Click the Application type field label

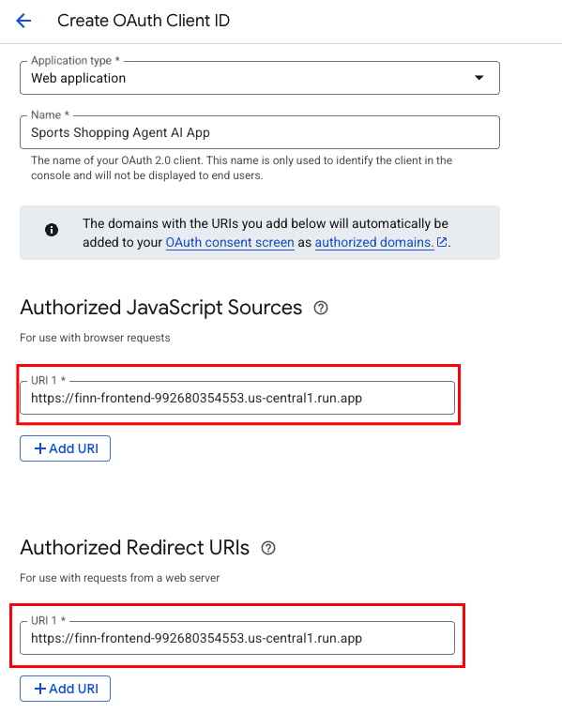75,60
